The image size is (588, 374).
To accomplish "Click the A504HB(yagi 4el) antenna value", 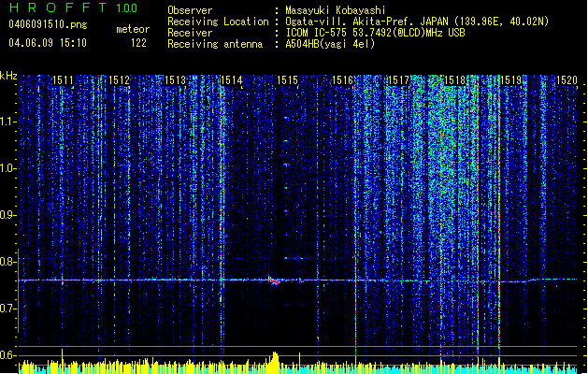I will coord(330,44).
